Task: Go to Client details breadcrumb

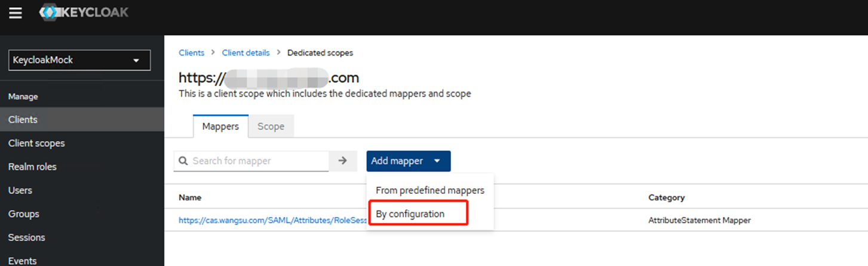Action: (x=246, y=53)
